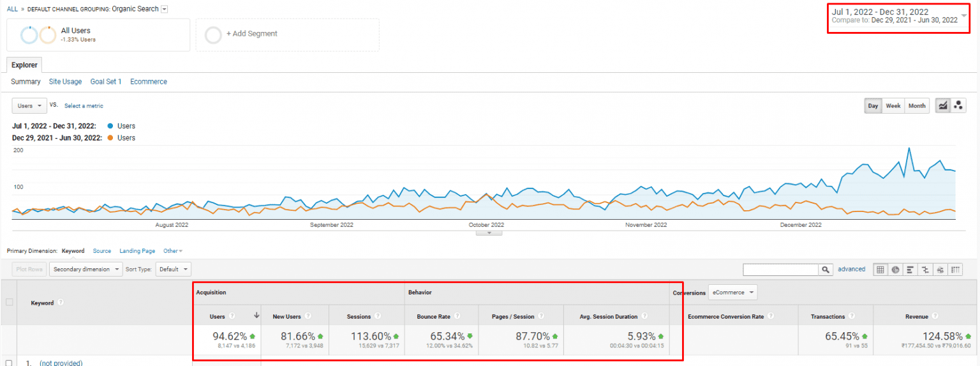Switch to pie chart percentage view icon

pos(895,270)
